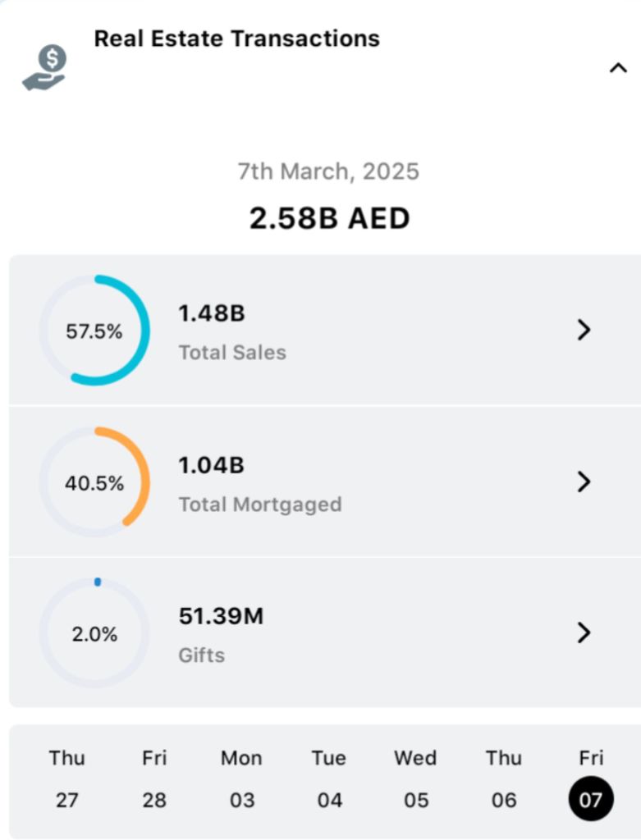This screenshot has height=840, width=641.
Task: Click the 57.5% Total Sales progress ring
Action: pos(94,331)
